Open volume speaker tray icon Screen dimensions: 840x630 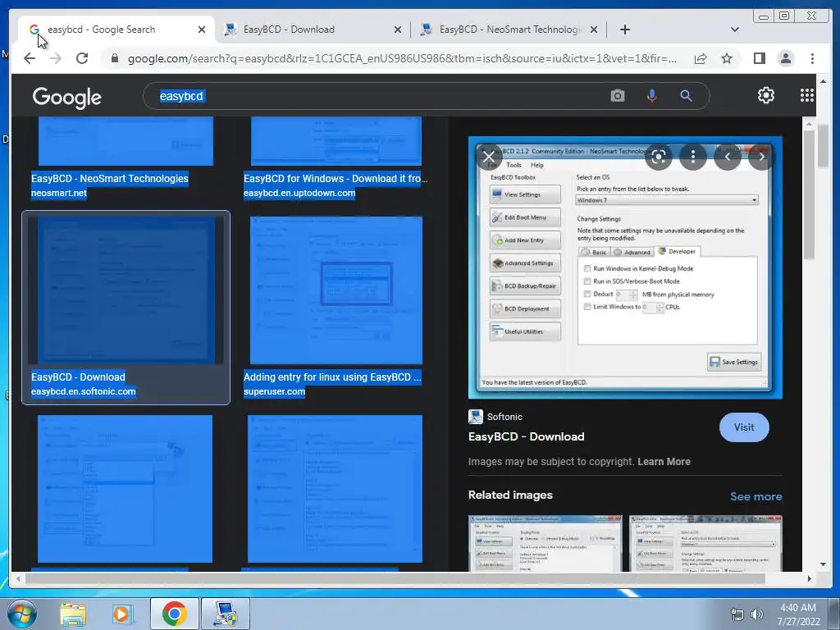point(756,614)
